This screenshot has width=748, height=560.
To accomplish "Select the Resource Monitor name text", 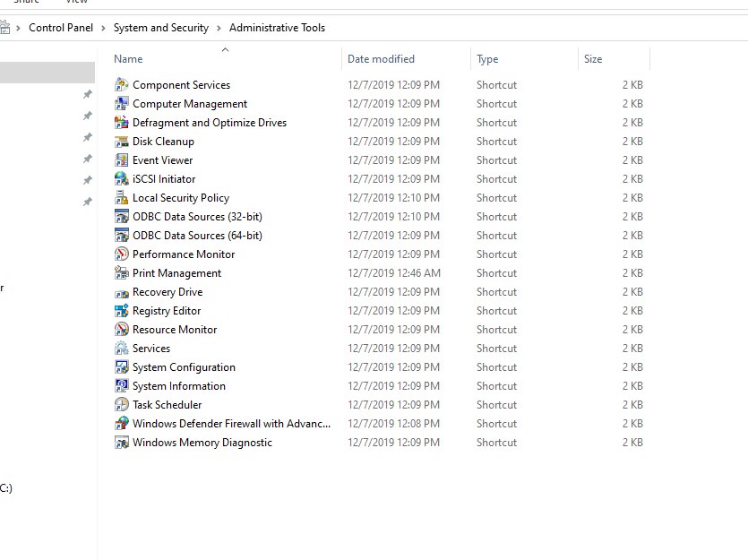I will point(175,330).
